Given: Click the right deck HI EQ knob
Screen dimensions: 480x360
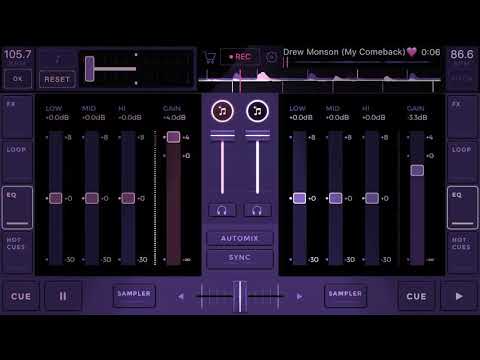Looking at the screenshot, I should [x=372, y=198].
